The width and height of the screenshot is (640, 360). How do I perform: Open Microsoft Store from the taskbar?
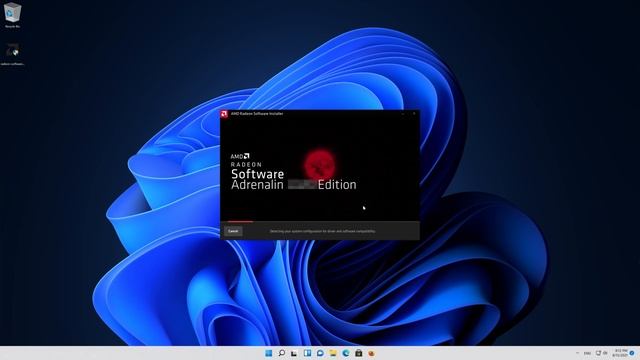coord(358,353)
